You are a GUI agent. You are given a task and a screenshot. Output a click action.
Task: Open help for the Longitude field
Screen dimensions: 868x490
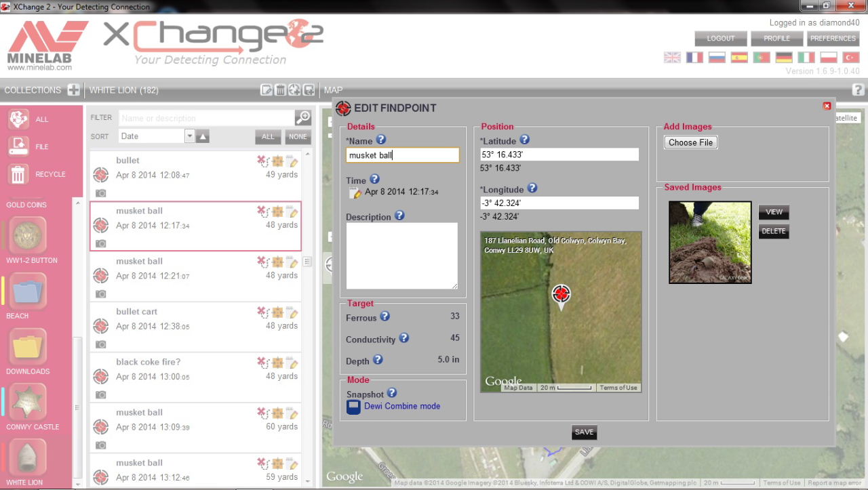[532, 188]
